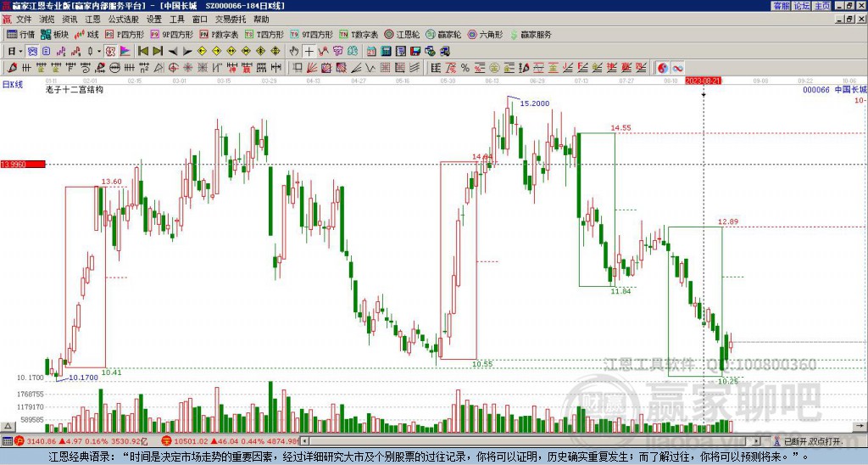Click the 2023-08-21 date marker
Screen dimensions: 868x465
[703, 81]
